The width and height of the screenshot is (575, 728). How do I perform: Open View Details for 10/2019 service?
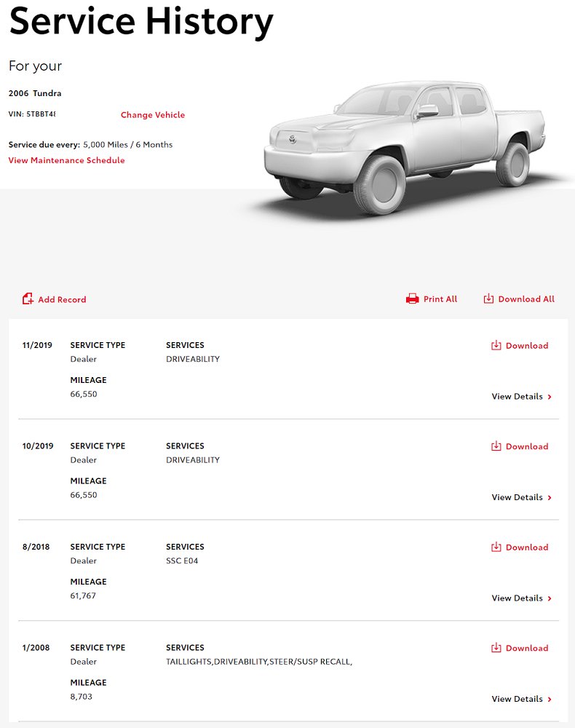click(517, 496)
